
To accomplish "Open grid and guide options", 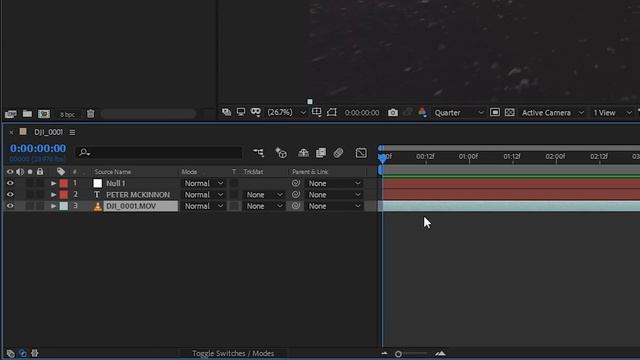I will pyautogui.click(x=317, y=112).
